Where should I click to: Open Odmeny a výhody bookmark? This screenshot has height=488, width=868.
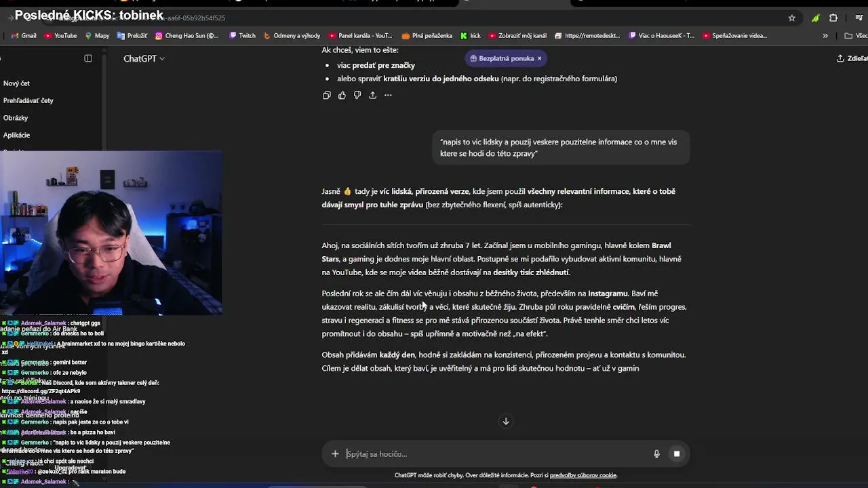coord(292,36)
